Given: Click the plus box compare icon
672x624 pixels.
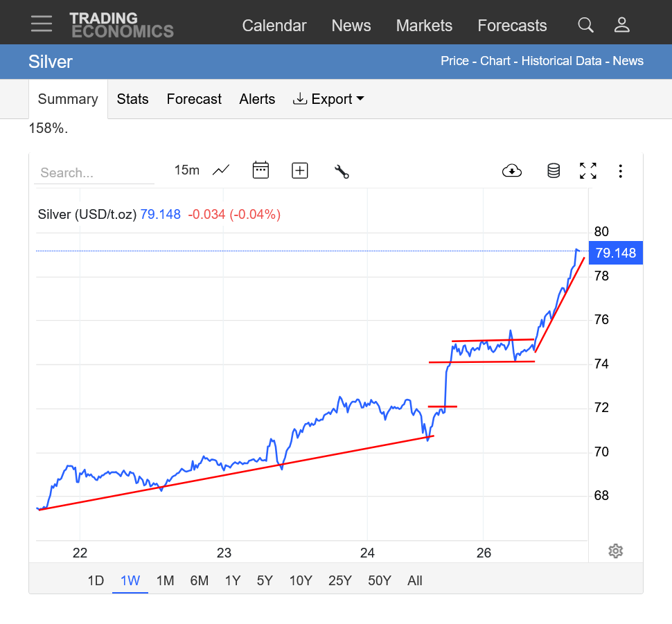Looking at the screenshot, I should pyautogui.click(x=299, y=170).
